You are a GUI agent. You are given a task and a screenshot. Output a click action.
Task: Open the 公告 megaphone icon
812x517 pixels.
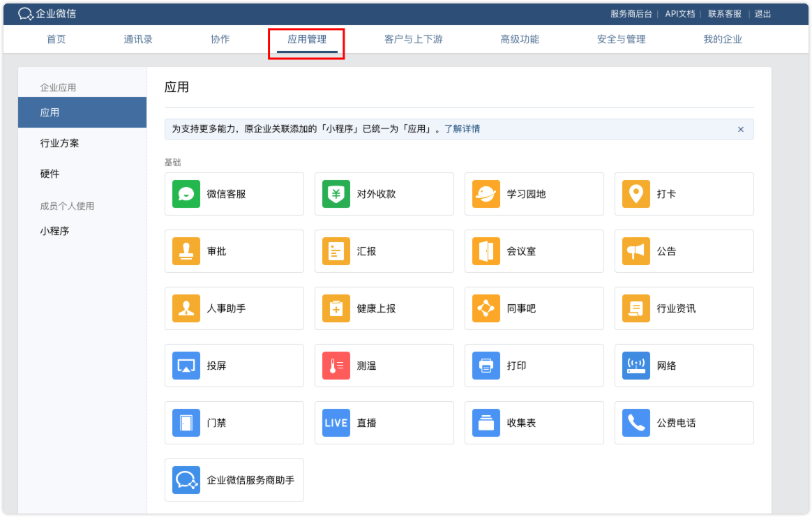click(x=636, y=251)
